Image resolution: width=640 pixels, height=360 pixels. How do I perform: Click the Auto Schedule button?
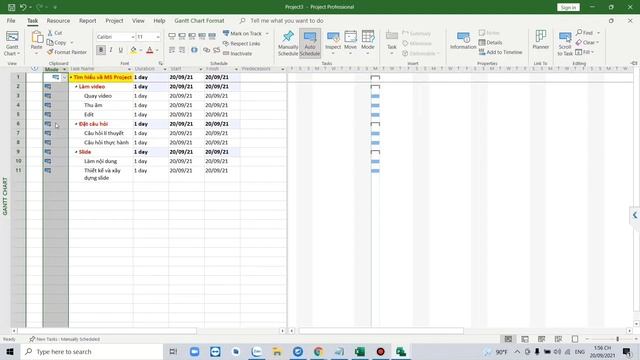(x=310, y=43)
